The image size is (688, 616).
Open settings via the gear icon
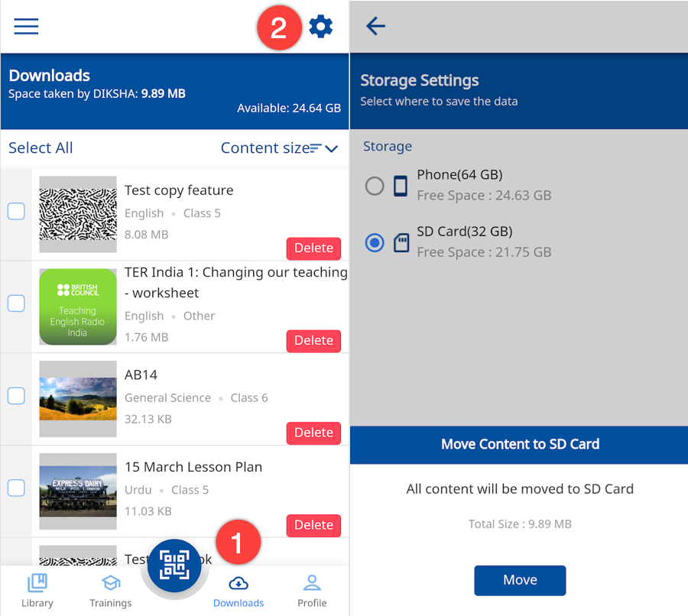321,27
